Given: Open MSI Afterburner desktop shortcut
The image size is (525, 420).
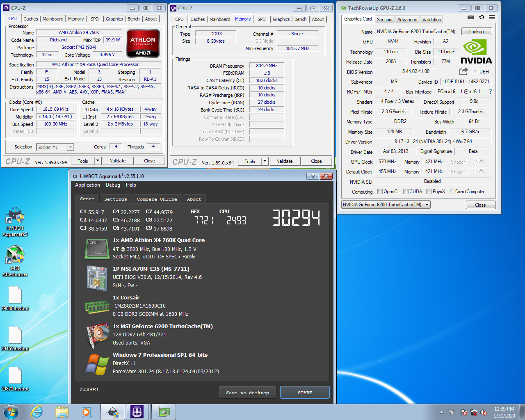Looking at the screenshot, I should click(x=15, y=261).
